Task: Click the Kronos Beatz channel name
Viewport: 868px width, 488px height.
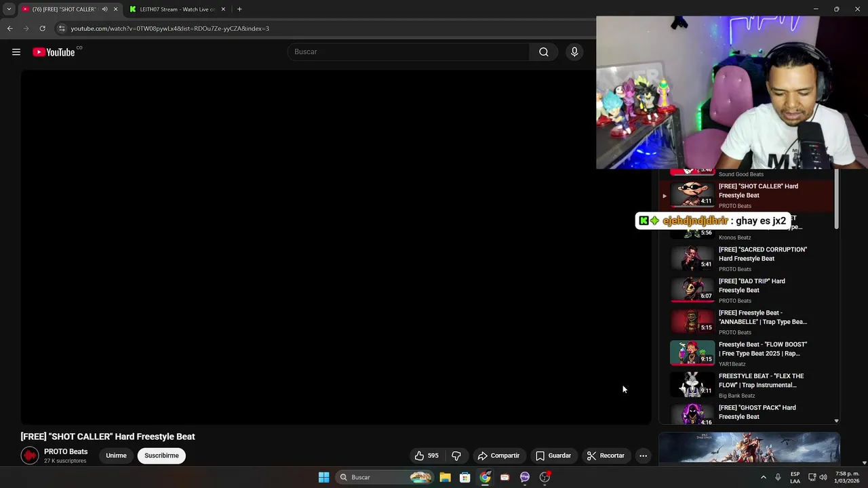Action: click(x=734, y=238)
